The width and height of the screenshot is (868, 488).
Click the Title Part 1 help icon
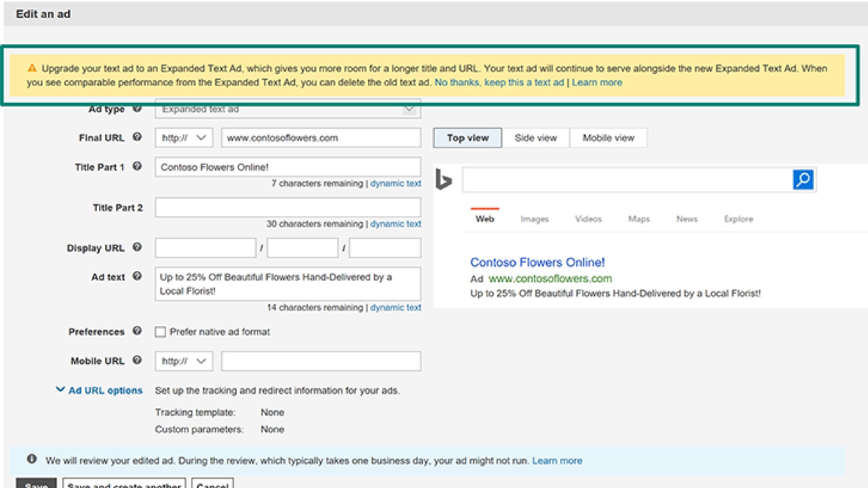coord(137,166)
